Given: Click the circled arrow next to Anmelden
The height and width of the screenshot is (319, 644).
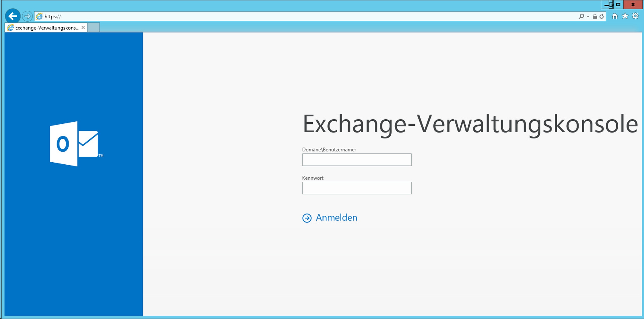Looking at the screenshot, I should pos(307,218).
